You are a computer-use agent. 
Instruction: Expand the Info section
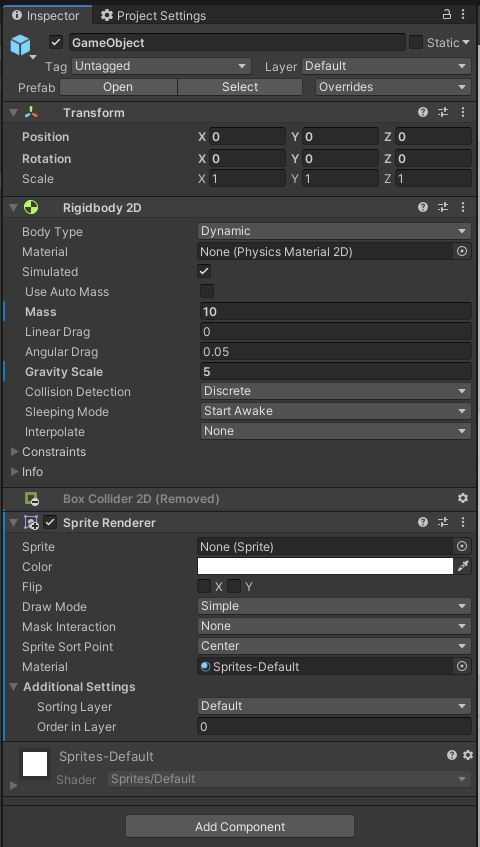[15, 471]
